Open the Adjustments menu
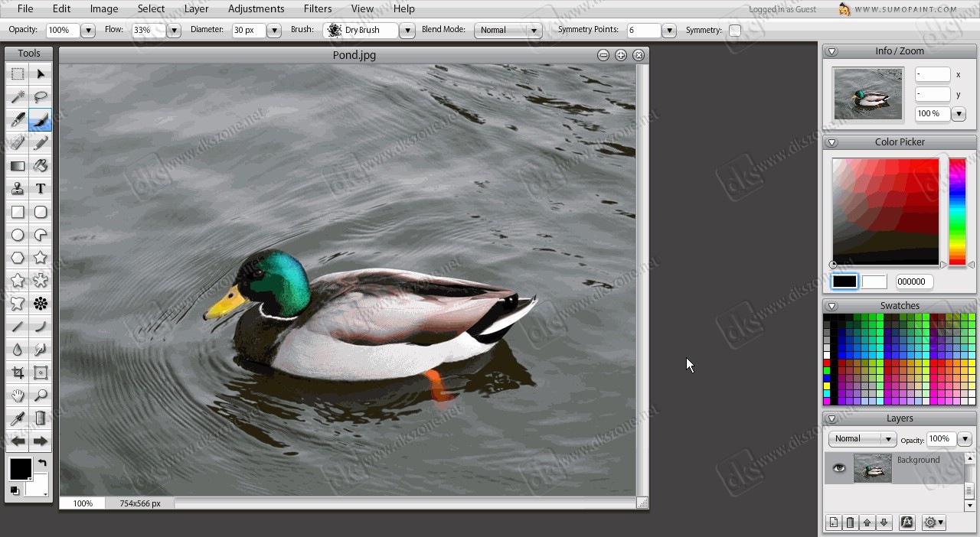 pos(256,9)
